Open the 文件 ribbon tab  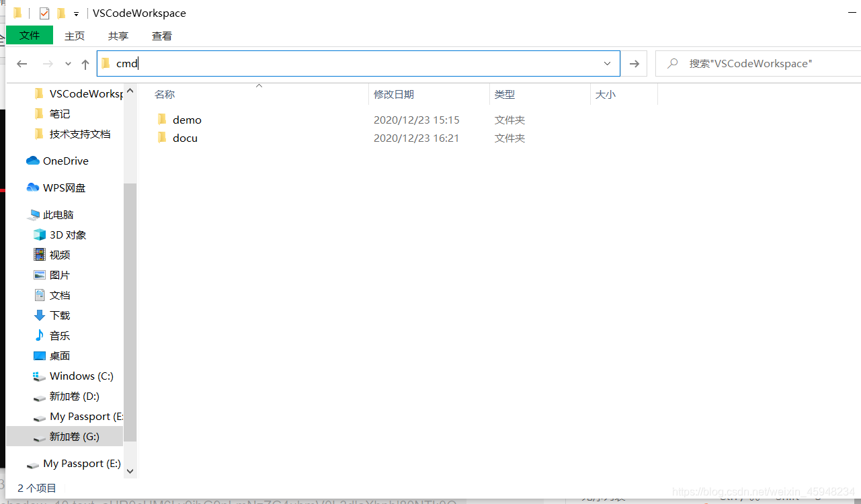pos(30,35)
